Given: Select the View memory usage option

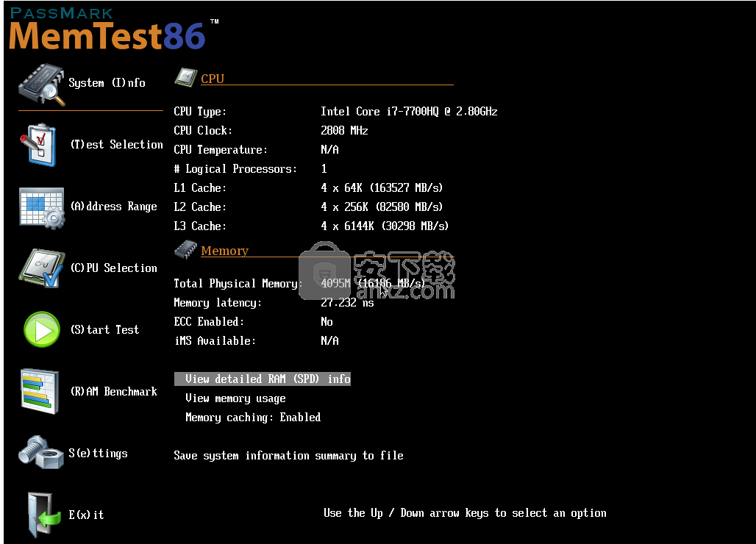Looking at the screenshot, I should (x=235, y=398).
